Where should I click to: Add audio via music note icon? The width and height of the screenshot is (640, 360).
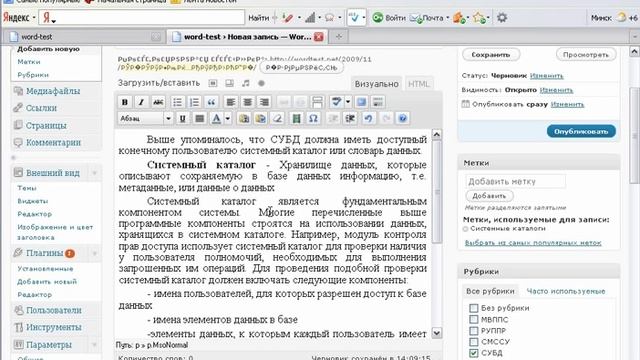click(x=246, y=83)
